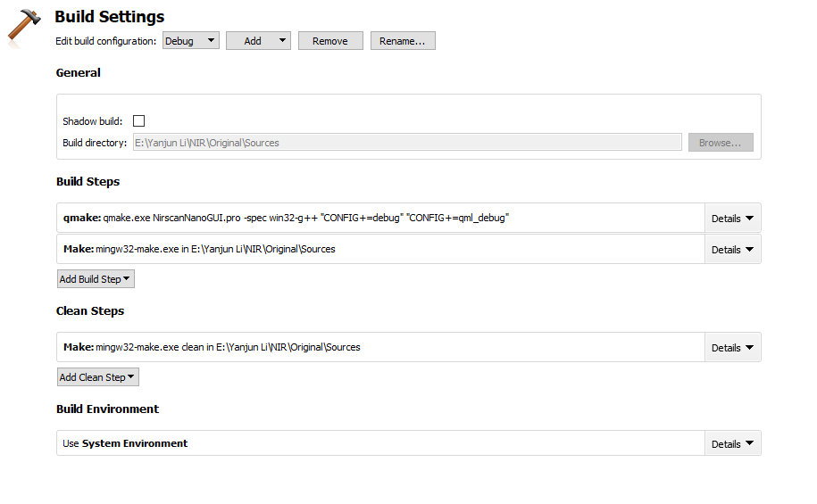Expand Details for Build Environment
The width and height of the screenshot is (817, 504).
pos(732,444)
